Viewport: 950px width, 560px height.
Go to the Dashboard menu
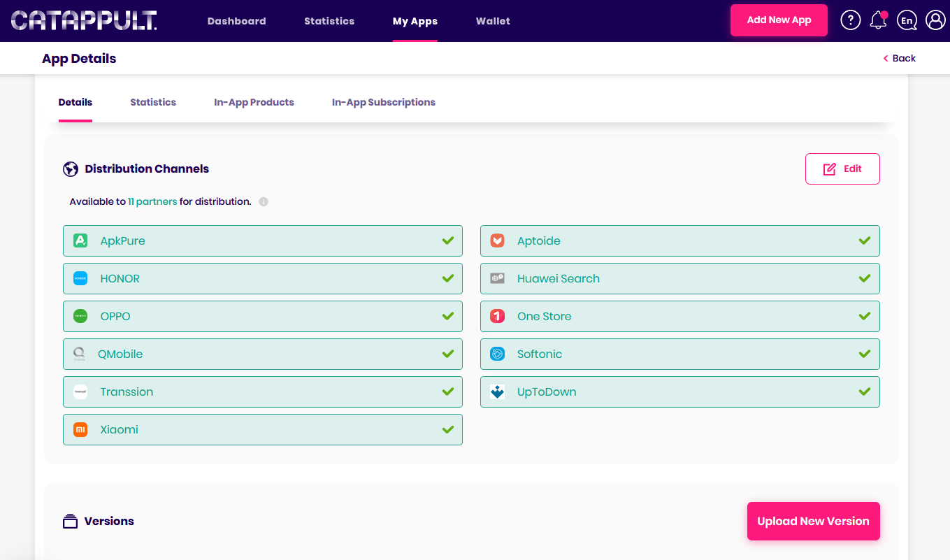[x=236, y=21]
